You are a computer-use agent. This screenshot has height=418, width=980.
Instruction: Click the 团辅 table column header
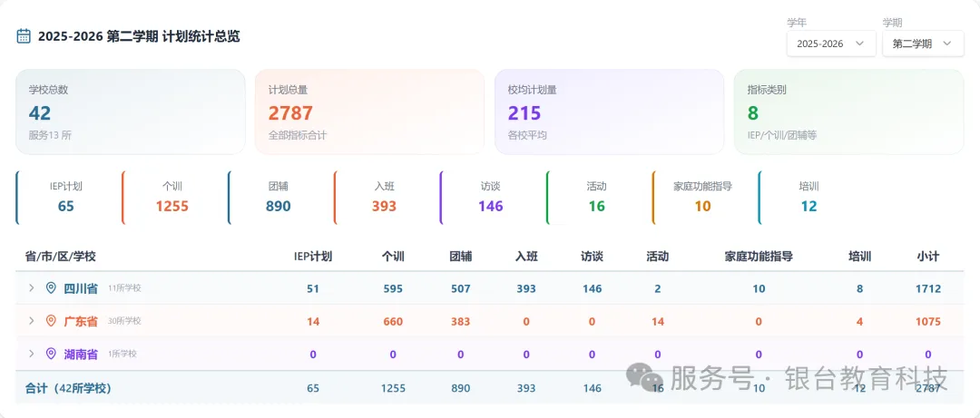pos(461,257)
